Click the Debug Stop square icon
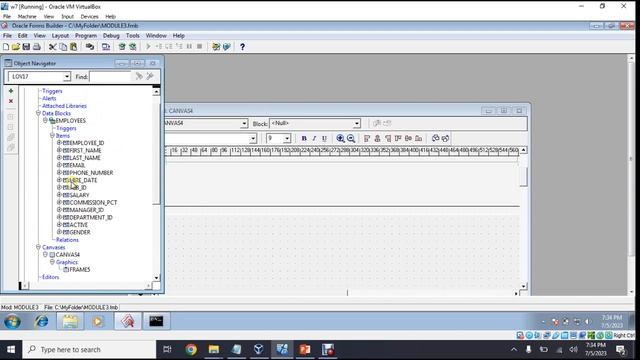The height and width of the screenshot is (360, 640). pos(200,47)
